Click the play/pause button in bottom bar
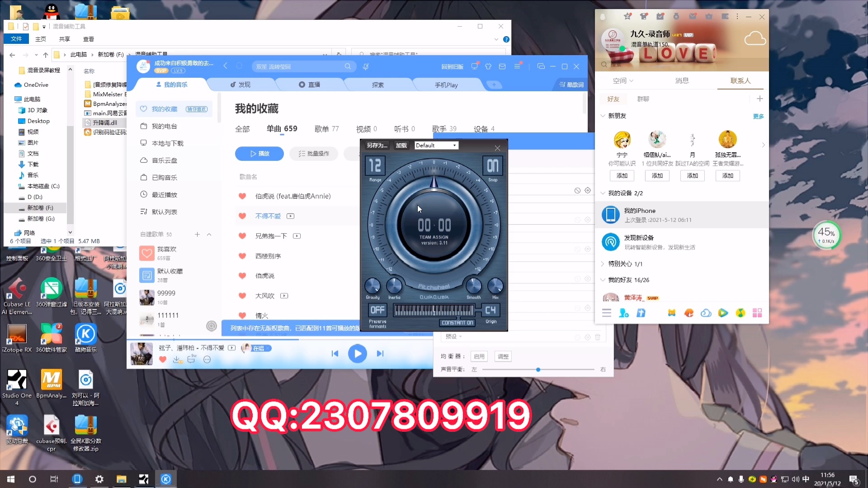 [357, 353]
